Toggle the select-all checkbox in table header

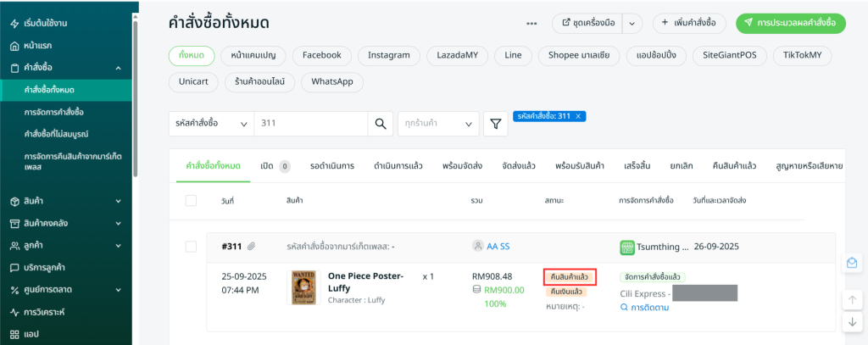pos(191,200)
